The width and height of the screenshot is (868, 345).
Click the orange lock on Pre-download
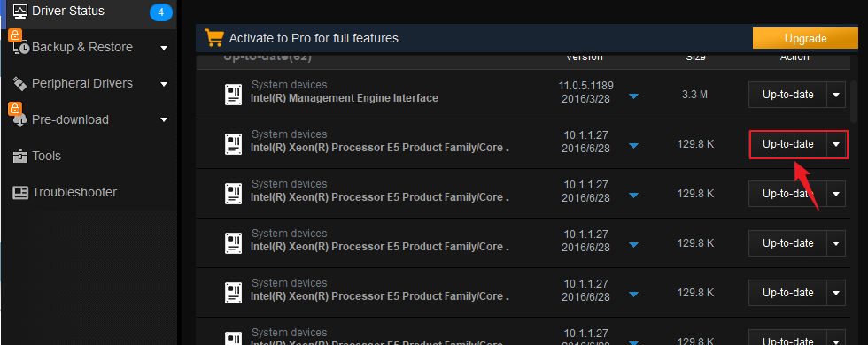(x=15, y=108)
